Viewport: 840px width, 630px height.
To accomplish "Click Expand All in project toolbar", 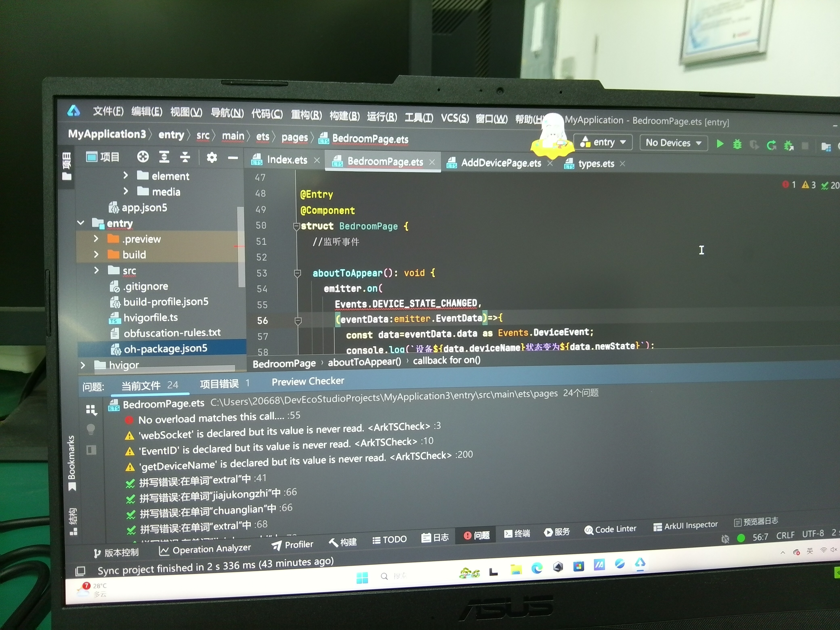I will tap(164, 157).
